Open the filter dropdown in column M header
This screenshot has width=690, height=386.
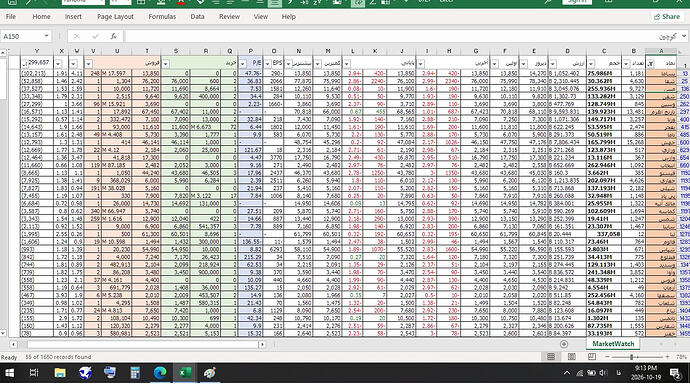pyautogui.click(x=317, y=64)
